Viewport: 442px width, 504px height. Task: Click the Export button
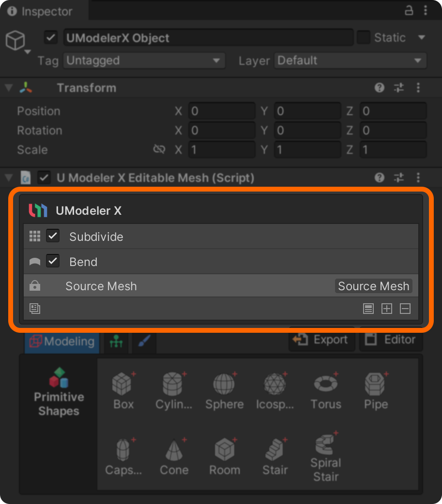321,340
